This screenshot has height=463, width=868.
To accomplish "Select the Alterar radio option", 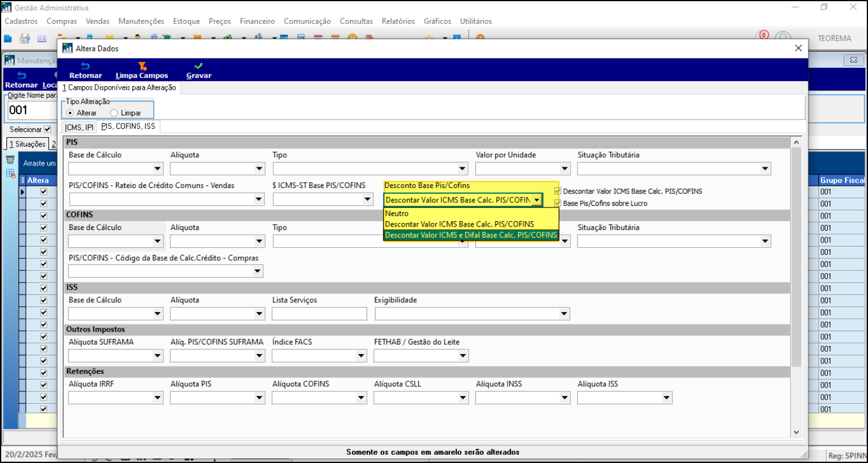I will coord(70,112).
